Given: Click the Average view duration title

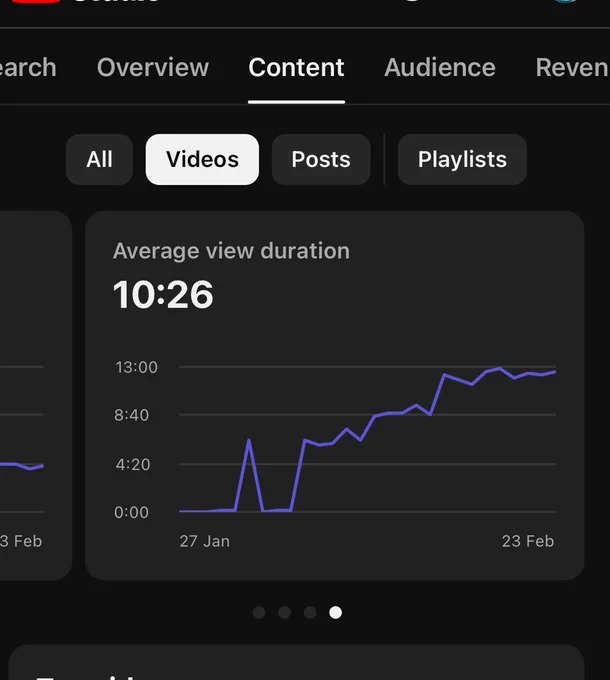Looking at the screenshot, I should 231,251.
